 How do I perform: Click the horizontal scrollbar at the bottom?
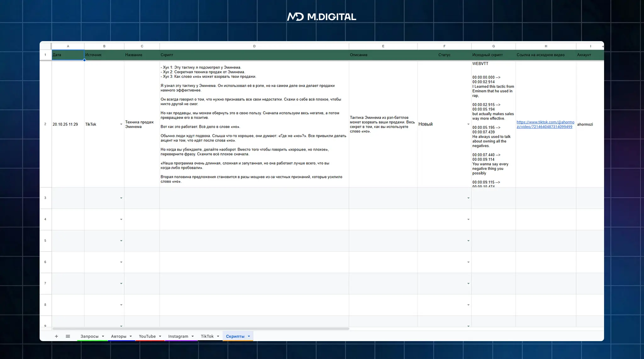(201, 329)
